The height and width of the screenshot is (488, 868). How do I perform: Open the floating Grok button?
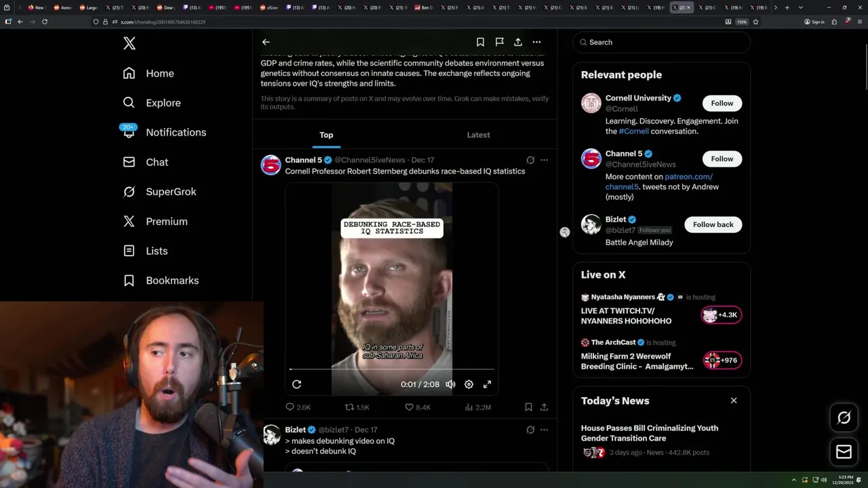844,418
